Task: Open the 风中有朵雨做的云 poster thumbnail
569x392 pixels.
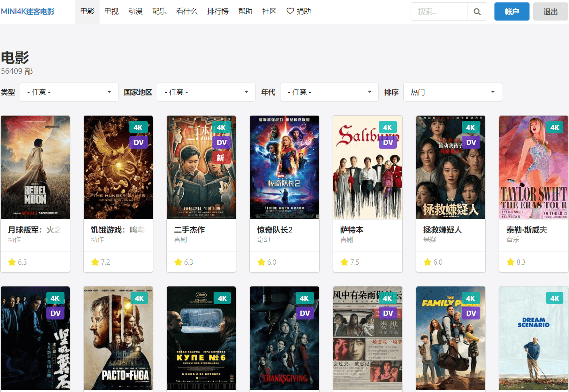Action: (368, 338)
